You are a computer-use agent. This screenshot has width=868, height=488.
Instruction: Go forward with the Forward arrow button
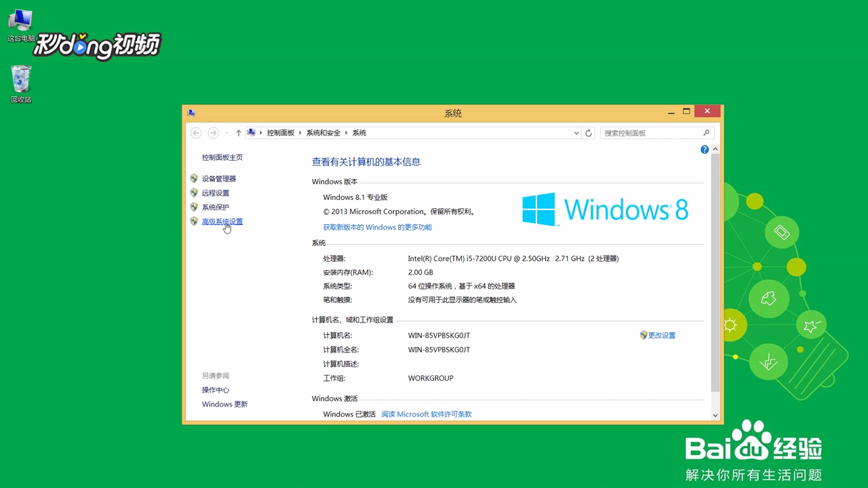pyautogui.click(x=214, y=133)
